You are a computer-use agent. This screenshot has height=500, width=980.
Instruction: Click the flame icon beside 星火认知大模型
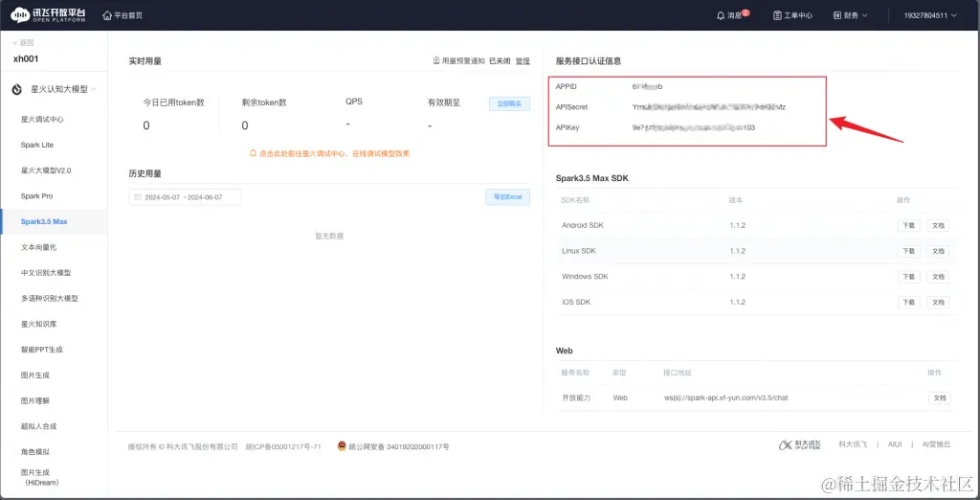point(17,89)
